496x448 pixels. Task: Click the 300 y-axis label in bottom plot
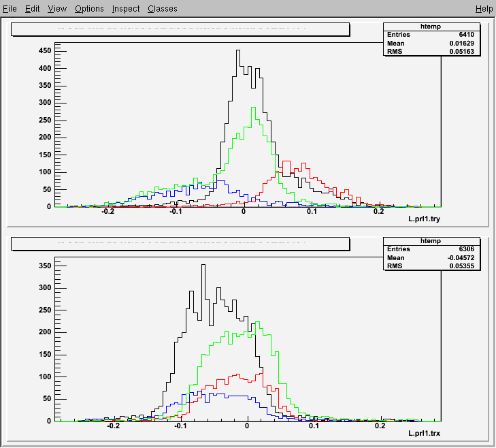pos(45,287)
